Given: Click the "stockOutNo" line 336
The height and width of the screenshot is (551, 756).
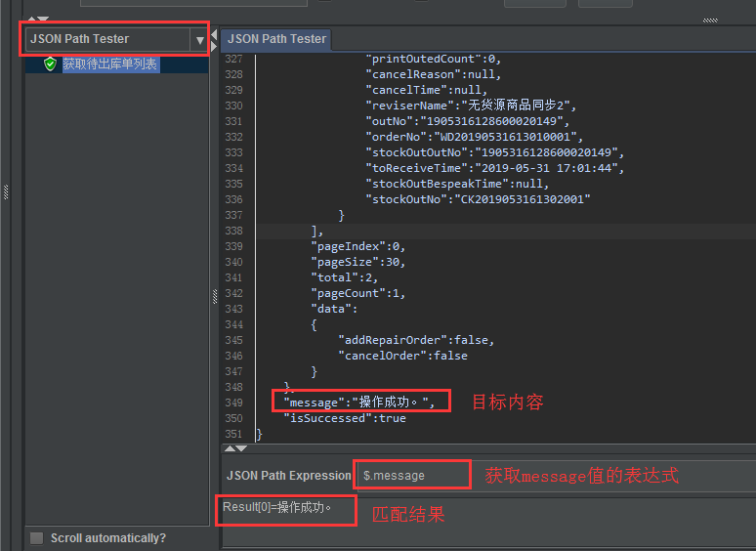Looking at the screenshot, I should (478, 199).
